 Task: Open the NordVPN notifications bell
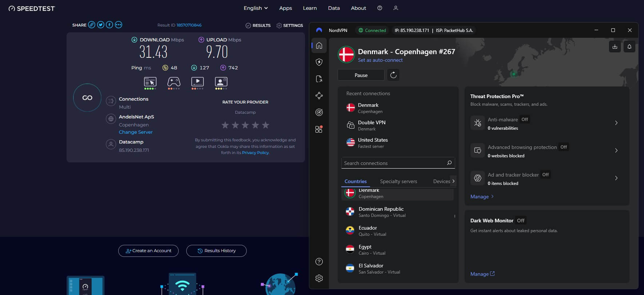(629, 47)
